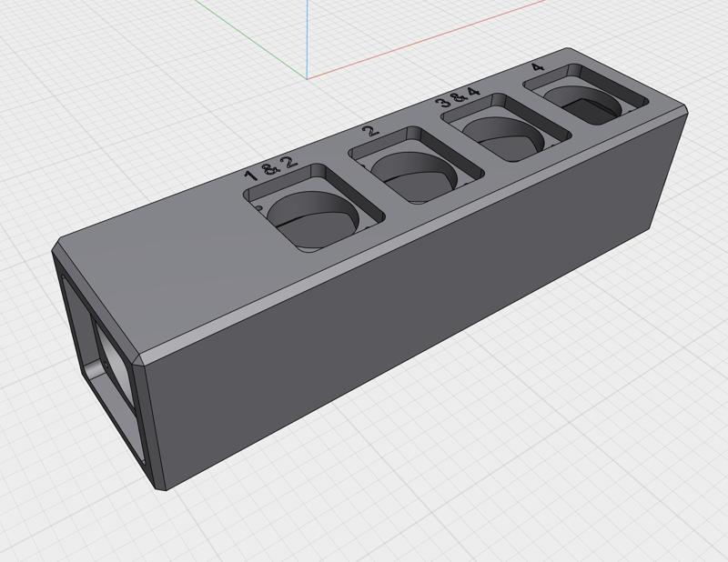Select the engraved "1 & 2" label
This screenshot has height=562, width=728.
[270, 169]
